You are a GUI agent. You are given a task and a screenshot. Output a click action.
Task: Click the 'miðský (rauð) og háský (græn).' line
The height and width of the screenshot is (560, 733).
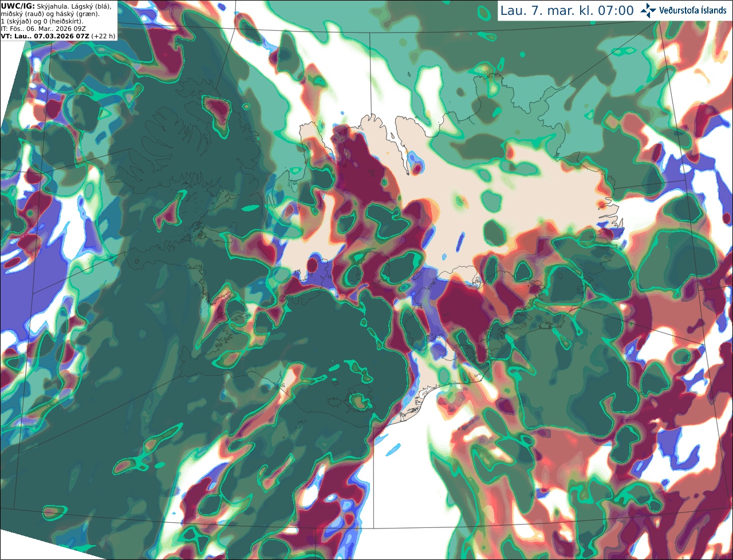50,14
